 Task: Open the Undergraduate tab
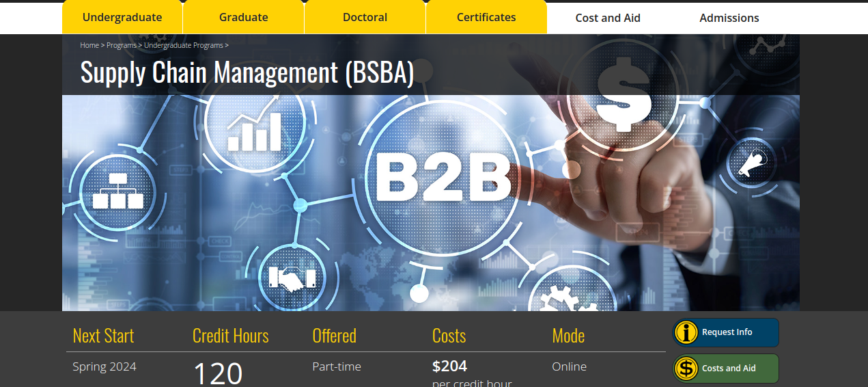click(122, 18)
